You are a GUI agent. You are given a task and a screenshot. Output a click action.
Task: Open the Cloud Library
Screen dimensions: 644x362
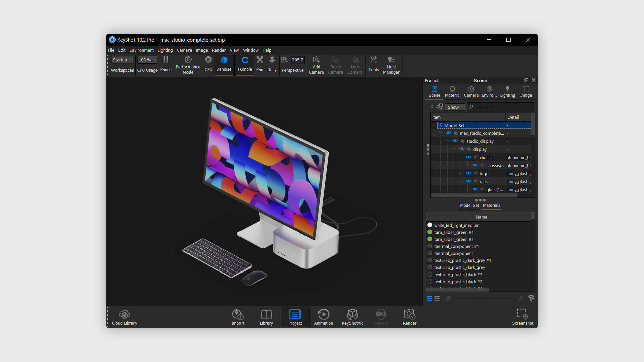pyautogui.click(x=124, y=317)
